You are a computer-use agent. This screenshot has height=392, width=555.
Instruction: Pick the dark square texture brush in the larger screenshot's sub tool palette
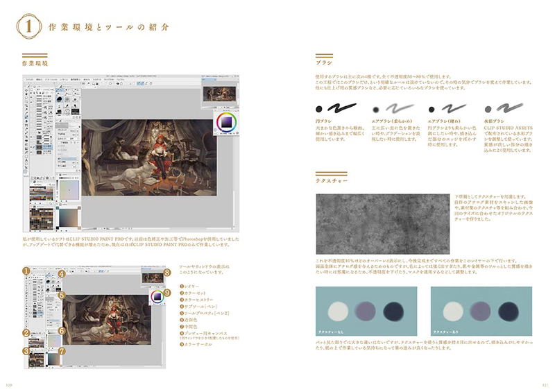coord(76,112)
